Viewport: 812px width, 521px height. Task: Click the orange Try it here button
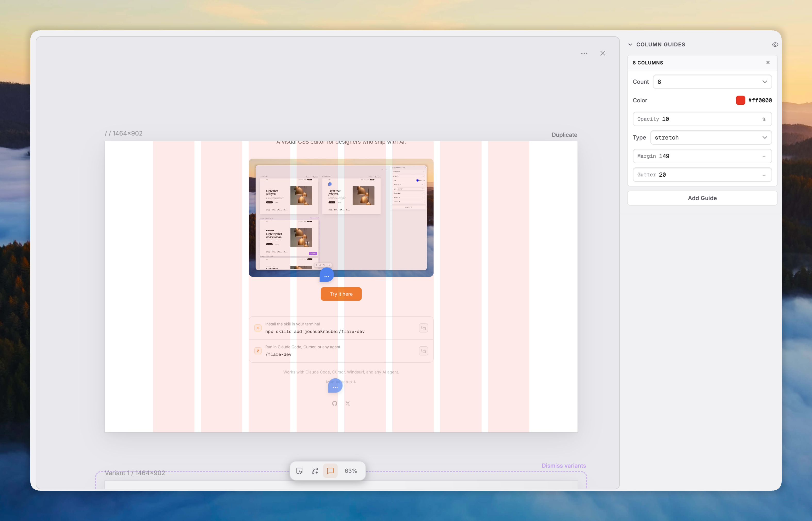pyautogui.click(x=341, y=294)
